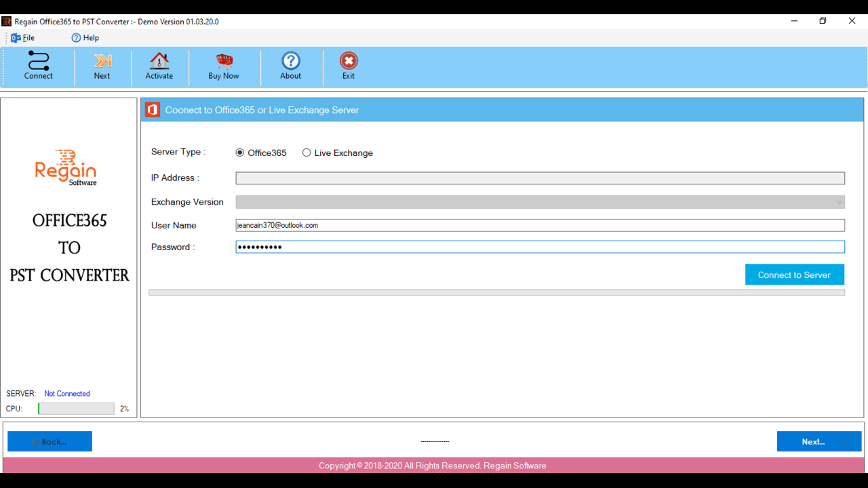Click the copyright Regain Software footer text
The image size is (868, 488).
coord(433,466)
